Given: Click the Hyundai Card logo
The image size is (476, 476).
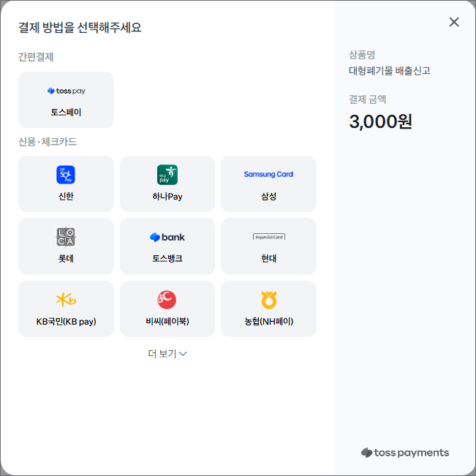Looking at the screenshot, I should point(268,237).
